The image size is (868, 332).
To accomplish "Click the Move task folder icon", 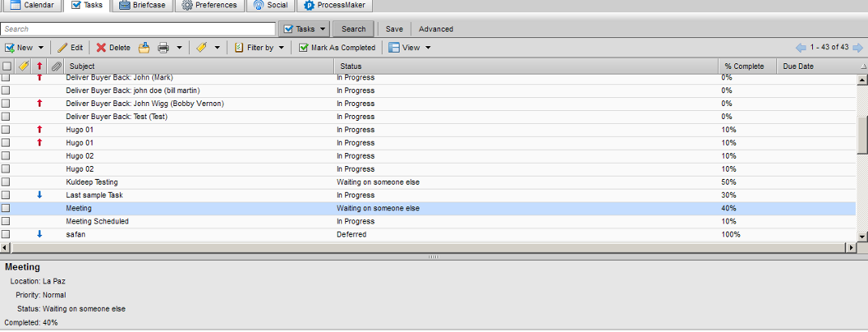I will coord(144,48).
